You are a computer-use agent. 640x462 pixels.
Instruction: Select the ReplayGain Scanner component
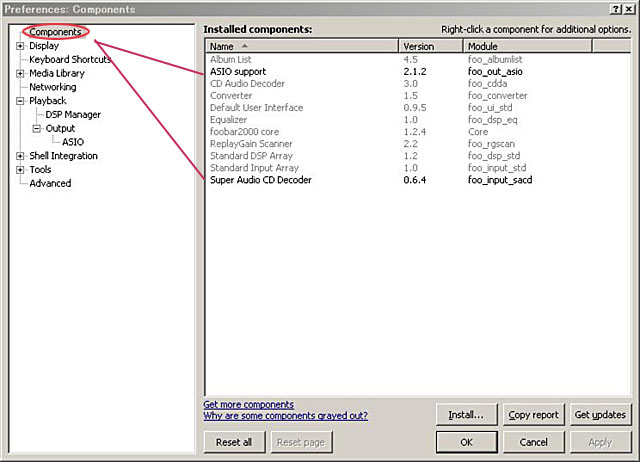(x=418, y=144)
